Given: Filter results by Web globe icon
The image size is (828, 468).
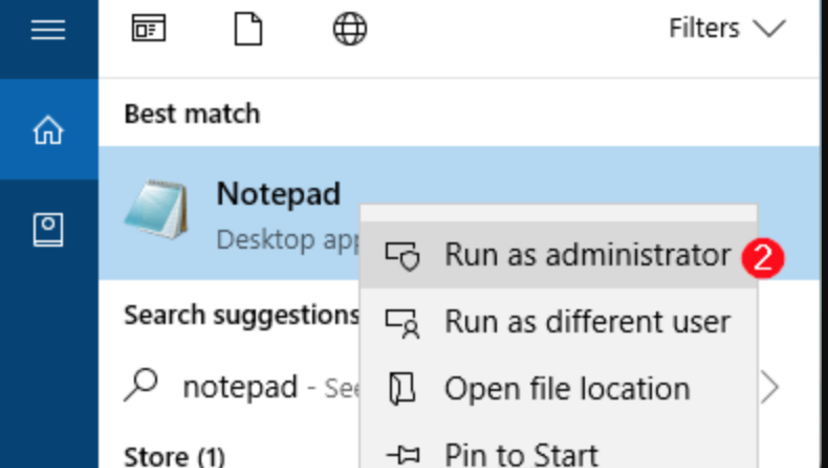Looking at the screenshot, I should [350, 29].
